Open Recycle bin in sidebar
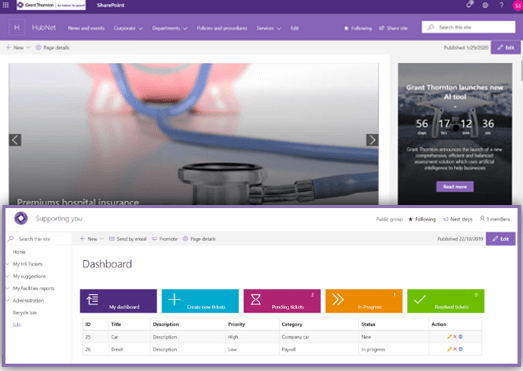Image resolution: width=523 pixels, height=371 pixels. click(x=25, y=313)
